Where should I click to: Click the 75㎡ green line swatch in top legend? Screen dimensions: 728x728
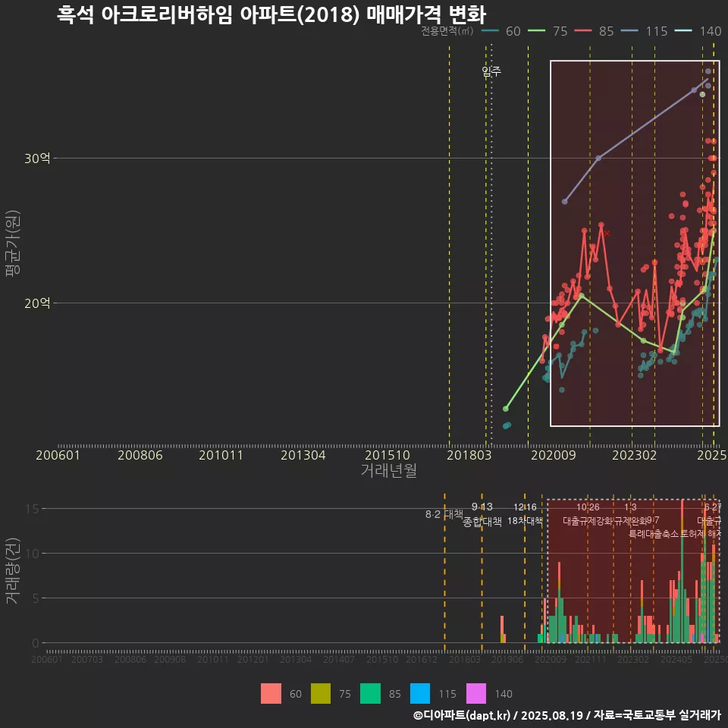[x=537, y=31]
